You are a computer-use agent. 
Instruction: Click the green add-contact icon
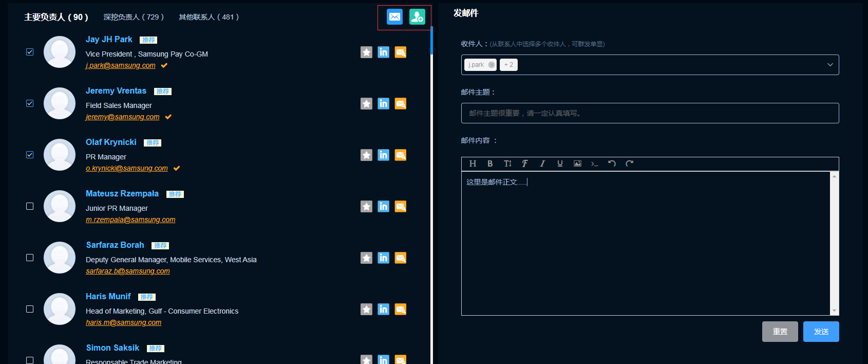point(417,17)
